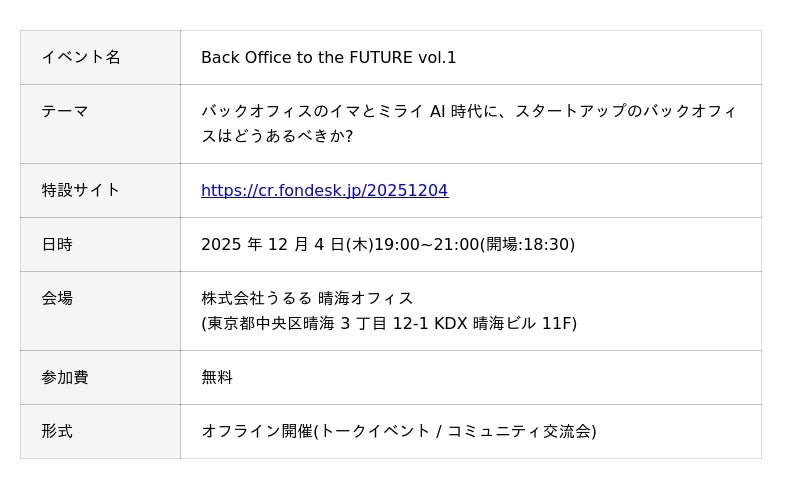This screenshot has width=800, height=489.
Task: Click the KDX 晴海ビル 11F text
Action: click(503, 324)
